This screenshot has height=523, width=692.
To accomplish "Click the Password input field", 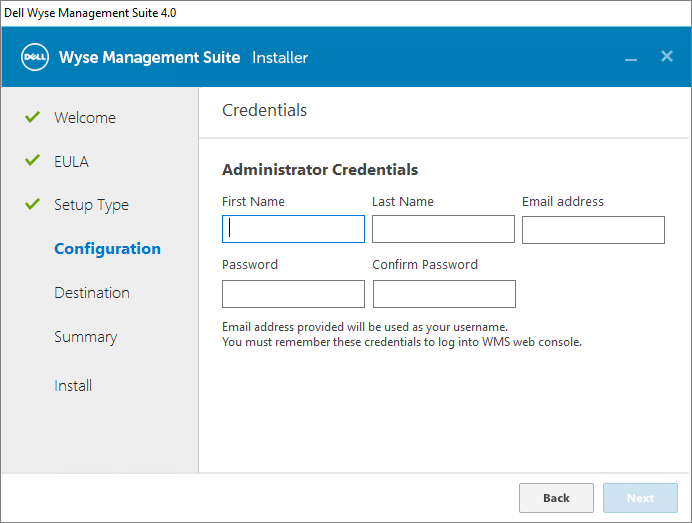I will (293, 294).
